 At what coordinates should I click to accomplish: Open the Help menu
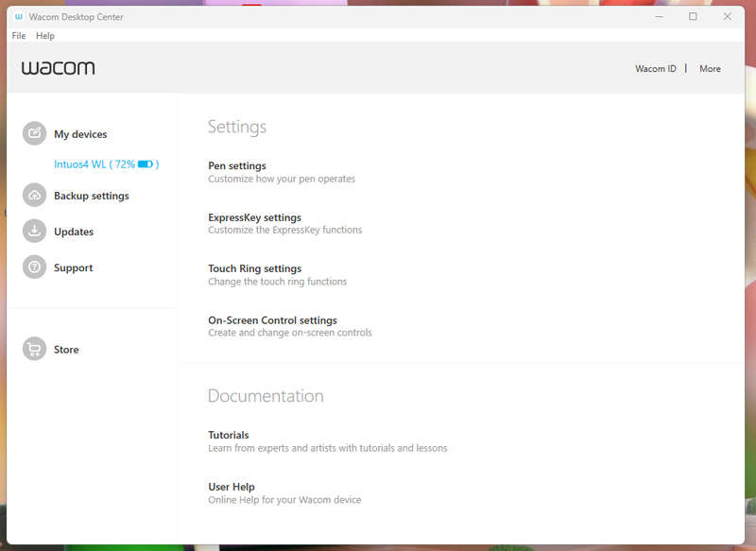(x=45, y=36)
